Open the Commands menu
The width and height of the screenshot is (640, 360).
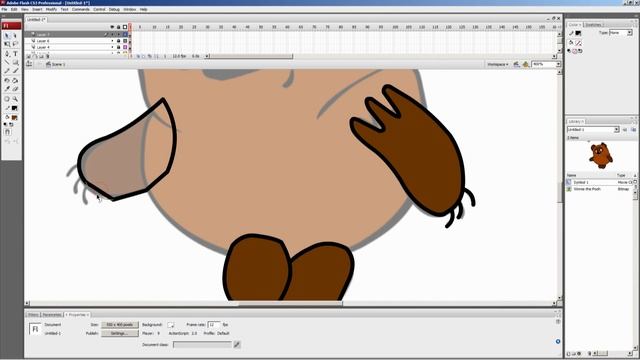(80, 9)
